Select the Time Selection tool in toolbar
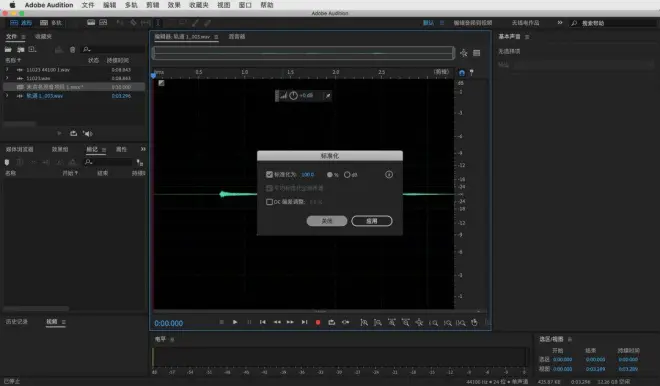 click(158, 23)
